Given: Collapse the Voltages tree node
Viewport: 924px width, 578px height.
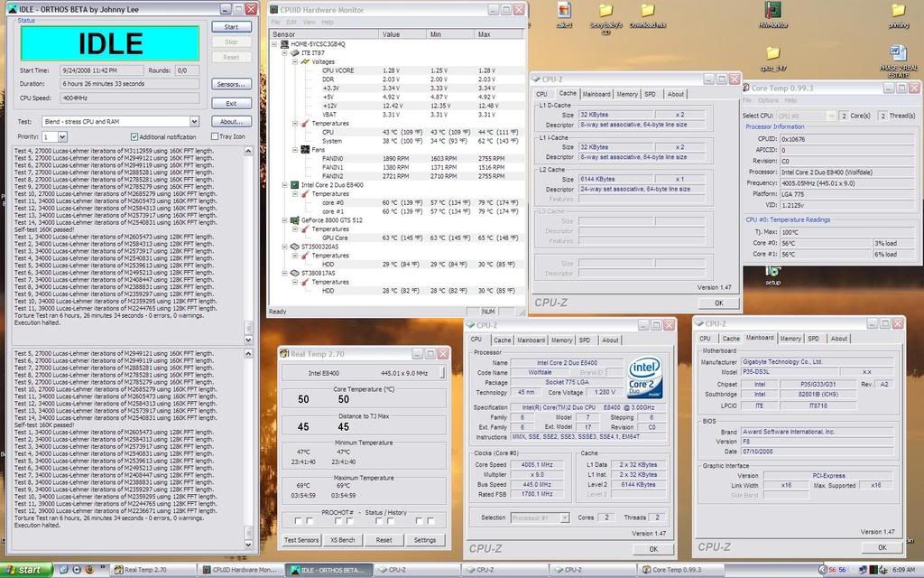Looking at the screenshot, I should 293,61.
